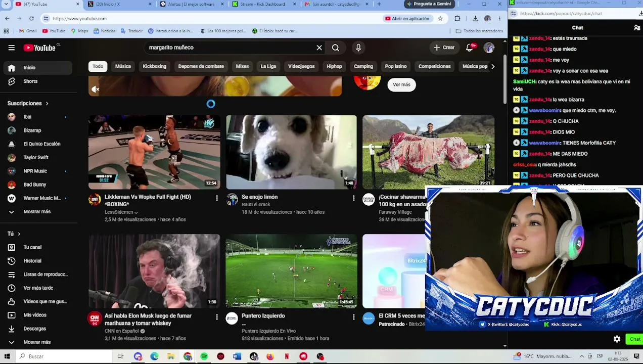Open options menu for Se enojo limón video
The image size is (643, 364).
pos(353,198)
